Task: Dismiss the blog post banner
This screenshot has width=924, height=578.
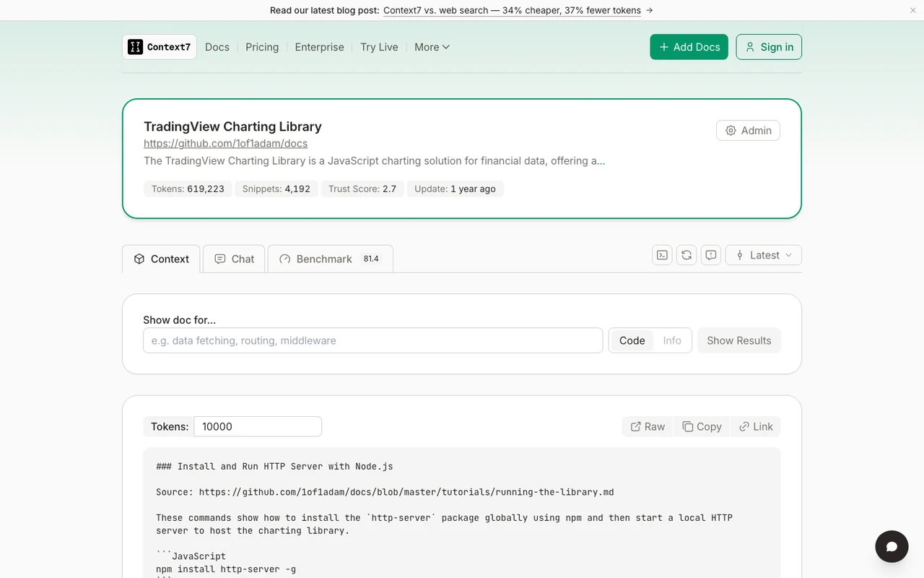Action: [913, 10]
